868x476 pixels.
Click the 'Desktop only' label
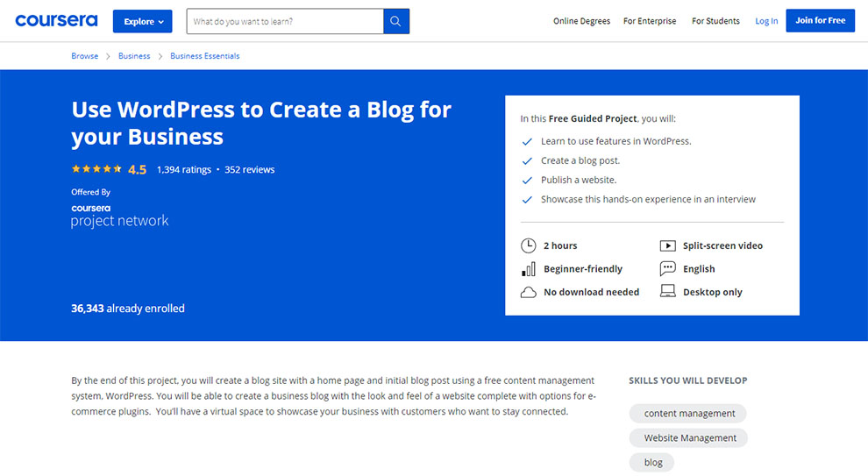[713, 292]
